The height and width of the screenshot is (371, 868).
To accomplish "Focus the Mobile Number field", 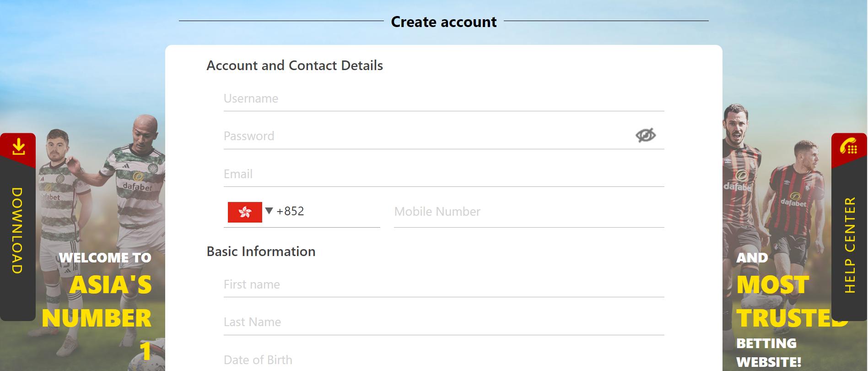I will click(529, 212).
